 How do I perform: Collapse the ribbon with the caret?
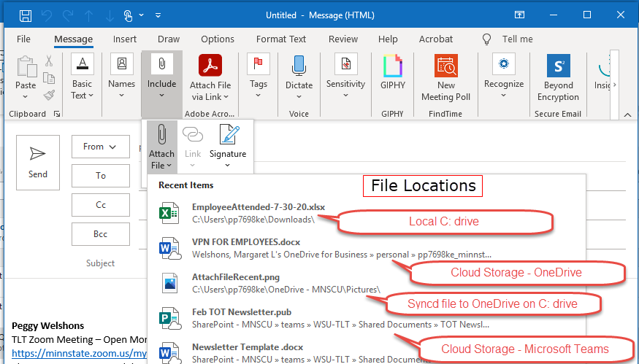(627, 115)
